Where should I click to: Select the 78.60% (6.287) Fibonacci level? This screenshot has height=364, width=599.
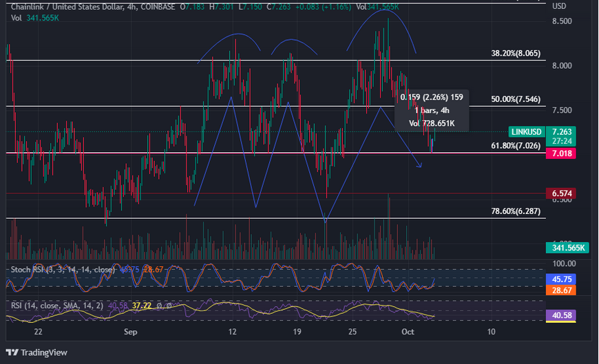click(x=515, y=211)
